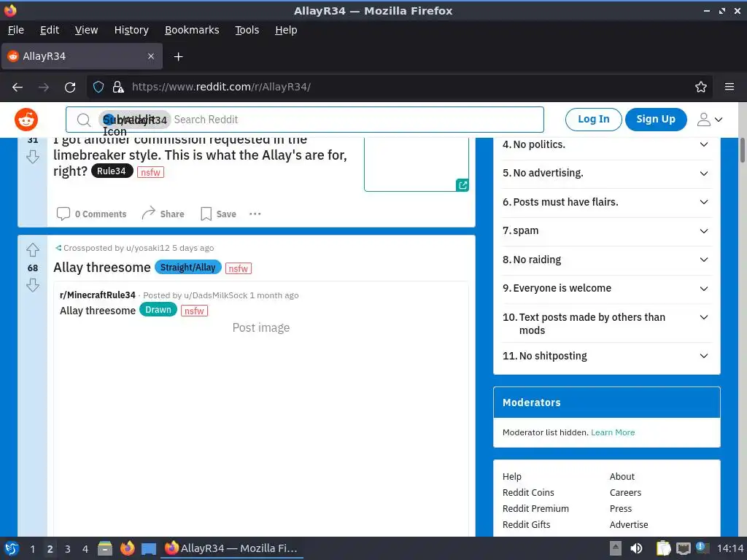This screenshot has height=560, width=747.
Task: Click the Sign Up button
Action: tap(656, 120)
